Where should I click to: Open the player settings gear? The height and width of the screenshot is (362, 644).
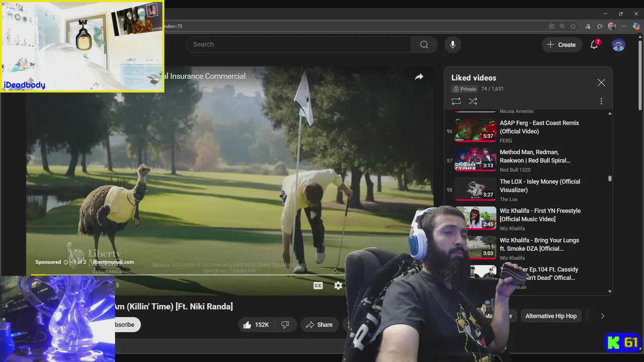pyautogui.click(x=338, y=286)
